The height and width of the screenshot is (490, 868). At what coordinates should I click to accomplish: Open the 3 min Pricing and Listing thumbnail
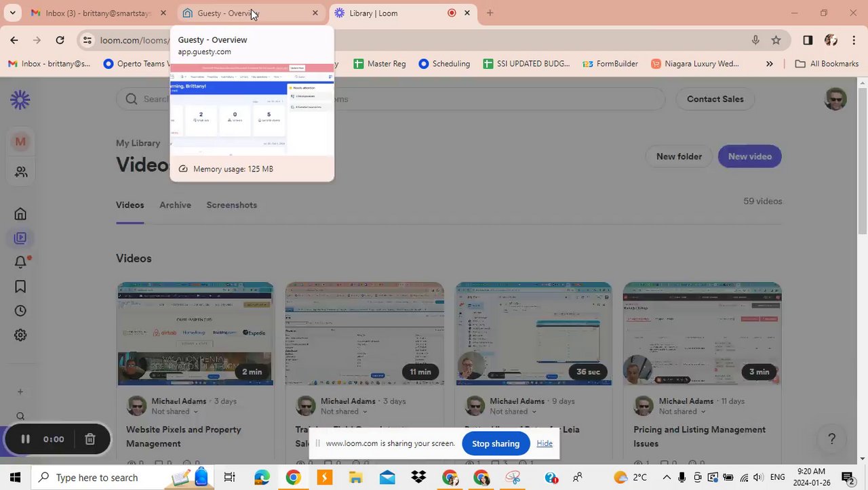(x=703, y=334)
